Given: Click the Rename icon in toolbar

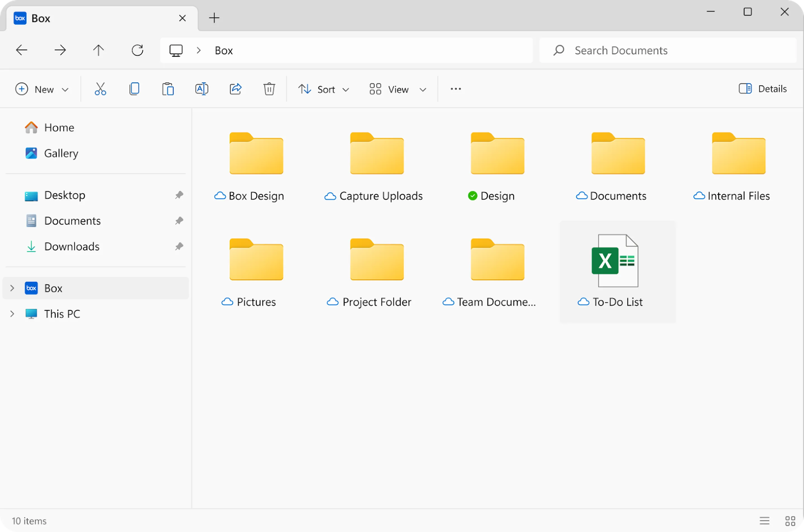Looking at the screenshot, I should pyautogui.click(x=202, y=89).
